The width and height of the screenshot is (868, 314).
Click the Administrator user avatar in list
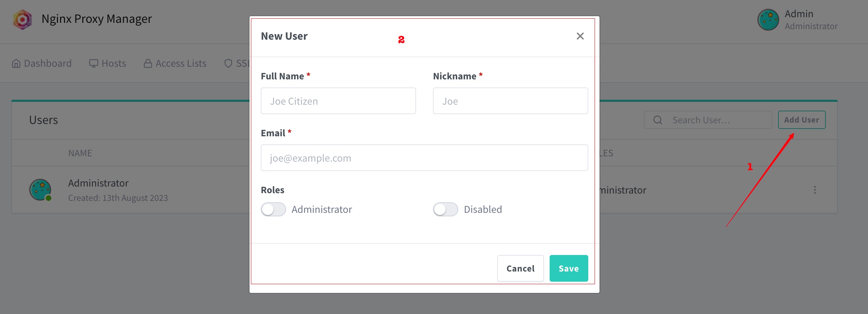click(x=40, y=190)
